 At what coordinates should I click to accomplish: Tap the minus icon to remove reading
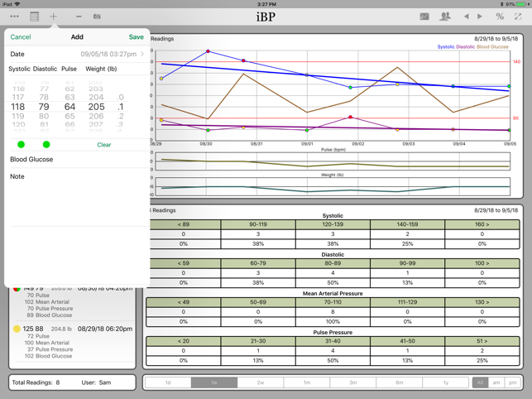click(x=79, y=17)
